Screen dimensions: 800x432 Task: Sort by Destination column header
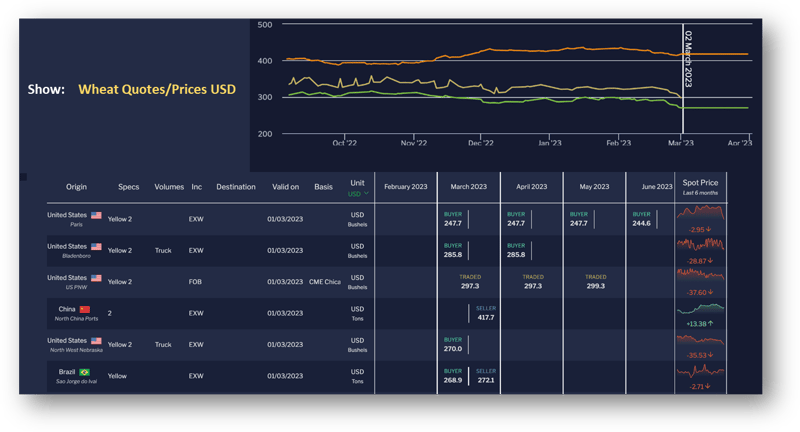point(236,187)
